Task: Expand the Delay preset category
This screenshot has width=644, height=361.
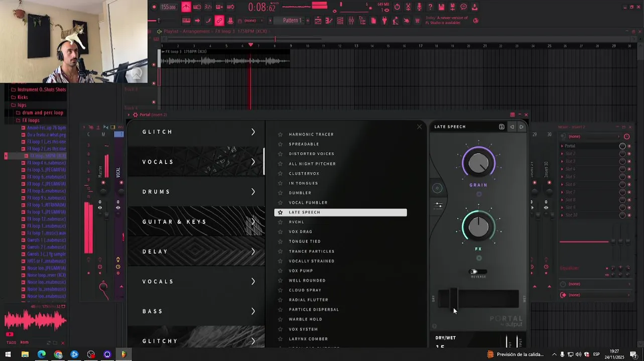Action: pyautogui.click(x=196, y=251)
